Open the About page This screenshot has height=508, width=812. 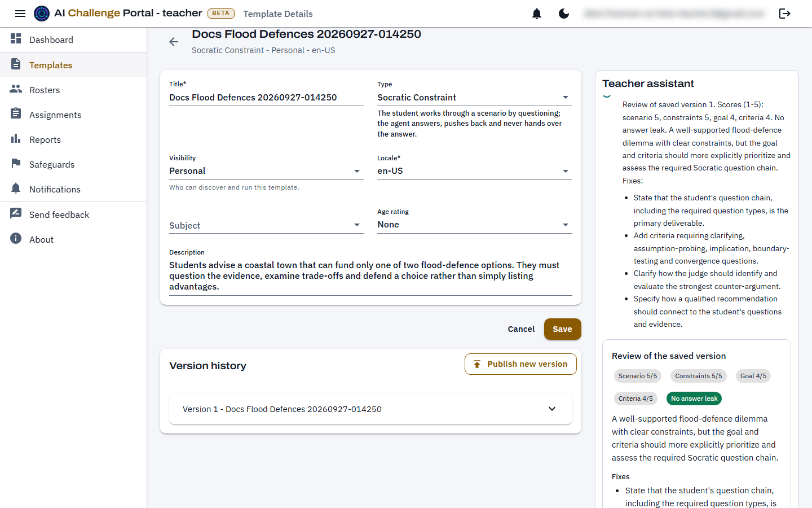pyautogui.click(x=73, y=239)
